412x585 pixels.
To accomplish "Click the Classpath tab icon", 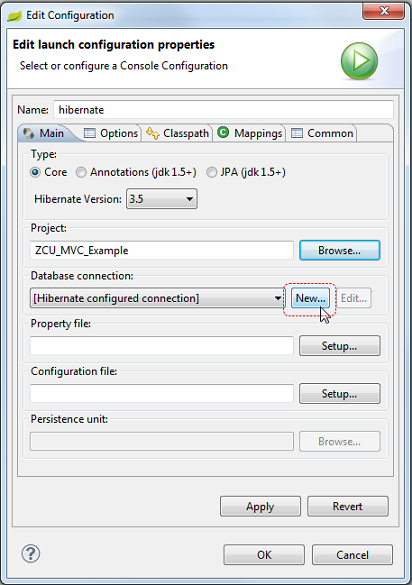I will (153, 133).
